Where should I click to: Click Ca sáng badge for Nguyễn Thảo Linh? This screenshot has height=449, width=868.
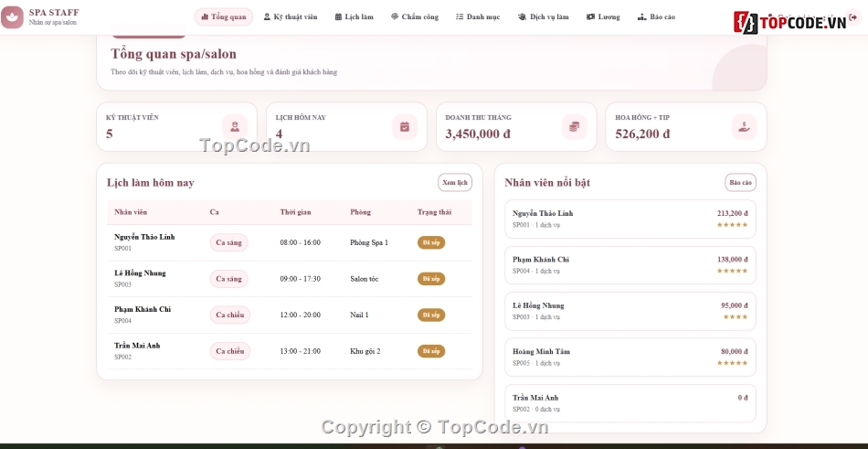point(228,243)
